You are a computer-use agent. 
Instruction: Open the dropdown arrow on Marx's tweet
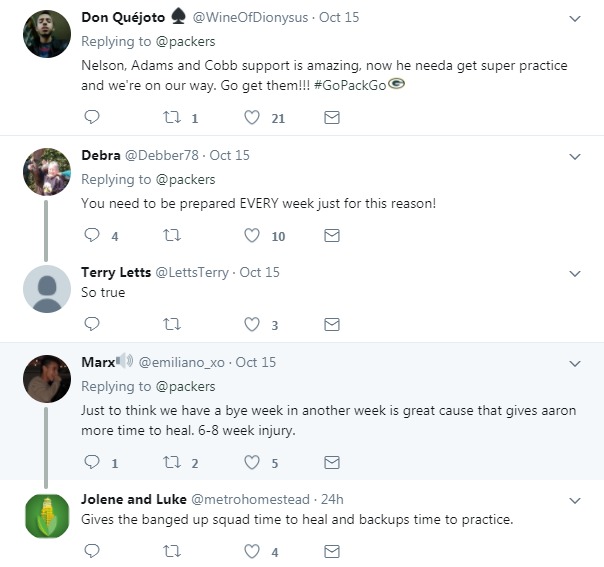point(575,363)
